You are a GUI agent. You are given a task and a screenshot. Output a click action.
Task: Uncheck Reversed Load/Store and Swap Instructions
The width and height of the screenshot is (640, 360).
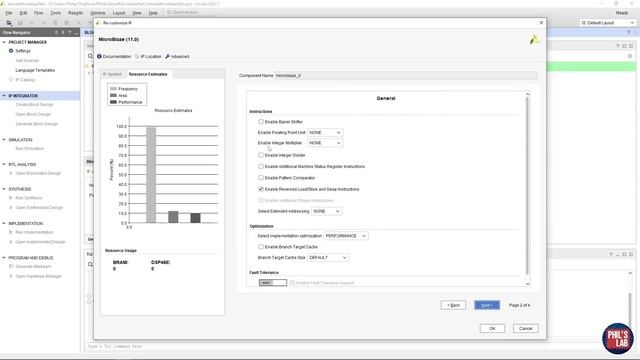261,189
